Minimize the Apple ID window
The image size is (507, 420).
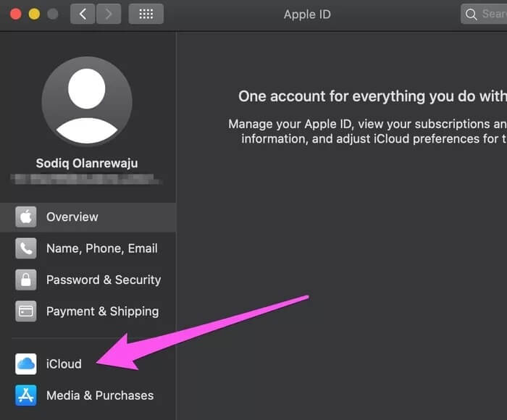(x=34, y=14)
